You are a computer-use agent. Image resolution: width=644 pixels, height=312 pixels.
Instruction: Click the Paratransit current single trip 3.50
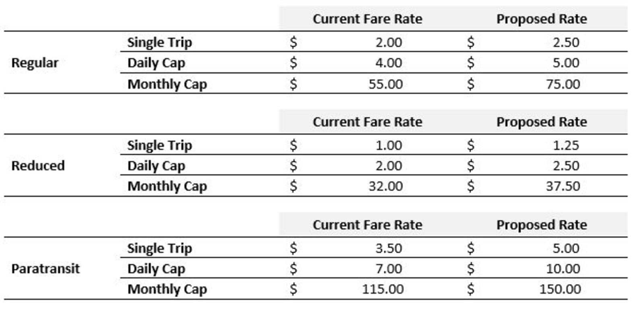pos(388,248)
